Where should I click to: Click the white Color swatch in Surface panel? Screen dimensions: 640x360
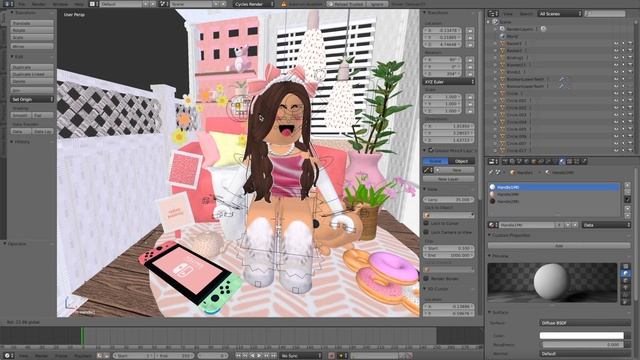[582, 336]
